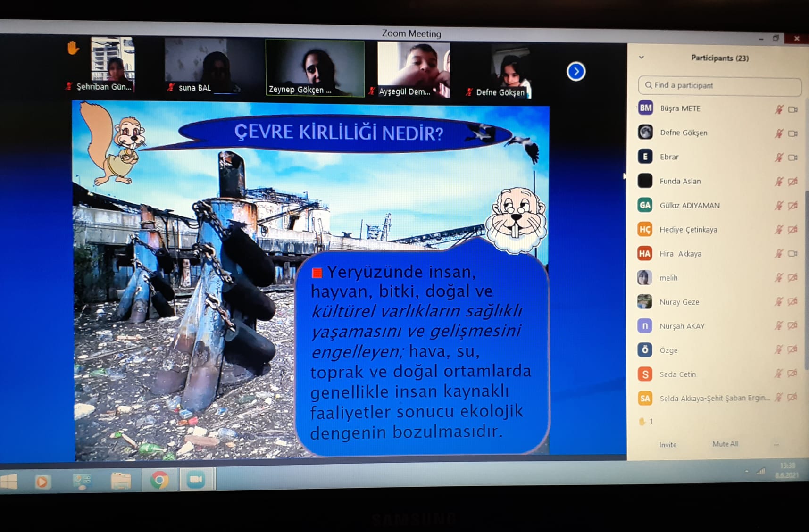Click Funda Aslan's black avatar
This screenshot has height=532, width=809.
pyautogui.click(x=645, y=181)
